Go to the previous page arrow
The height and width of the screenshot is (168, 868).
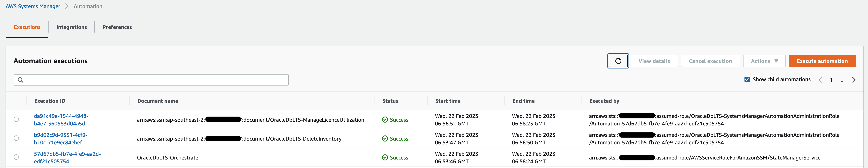coord(820,80)
